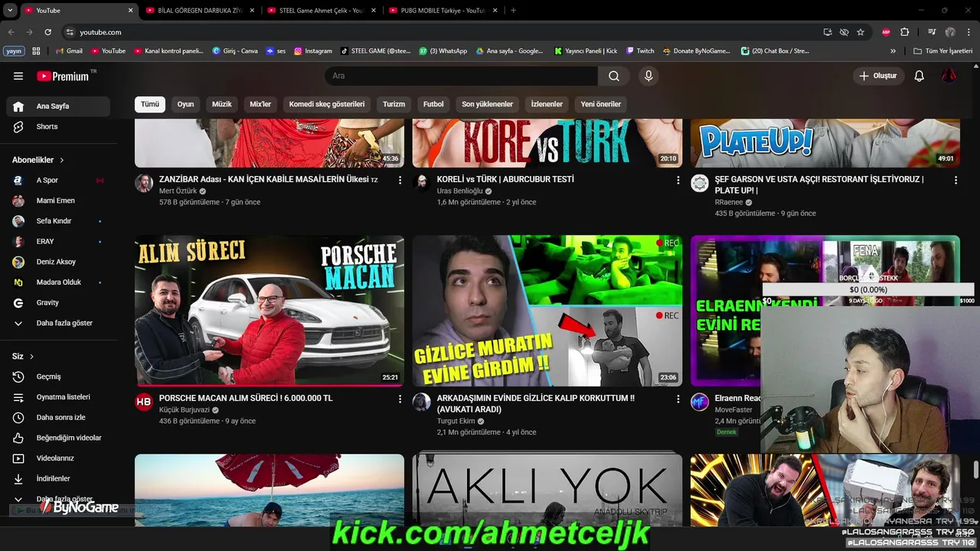This screenshot has height=551, width=980.
Task: Select the Tümü filter chip
Action: pyautogui.click(x=150, y=104)
